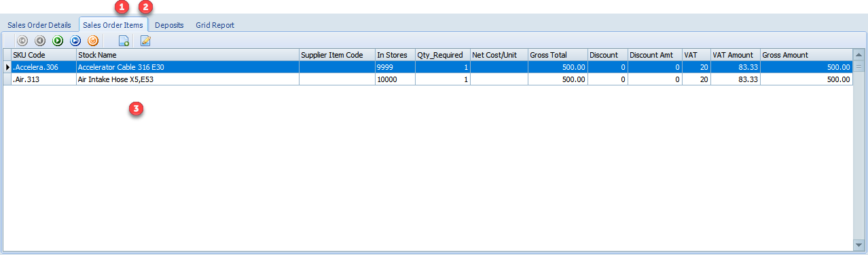Select .Air.313 SKU cell
The image size is (868, 255).
pos(43,79)
